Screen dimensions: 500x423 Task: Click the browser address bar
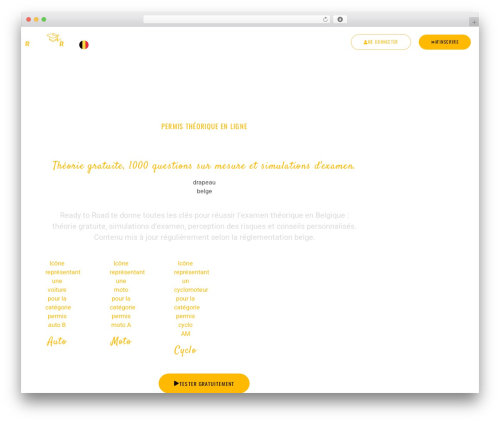coord(236,20)
